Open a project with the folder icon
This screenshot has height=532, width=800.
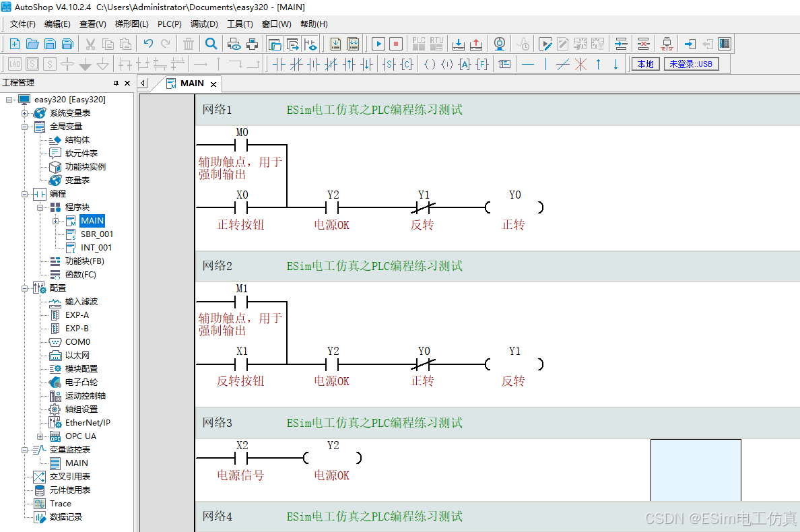(x=32, y=44)
